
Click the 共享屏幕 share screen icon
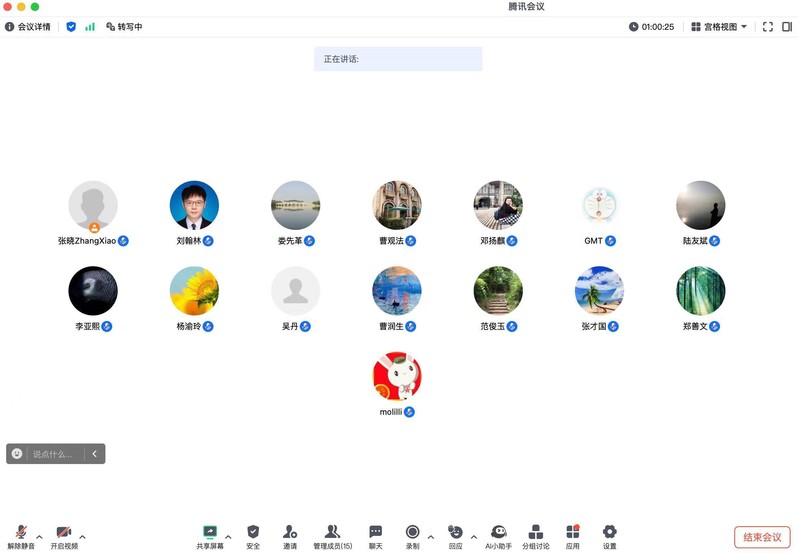click(x=210, y=535)
